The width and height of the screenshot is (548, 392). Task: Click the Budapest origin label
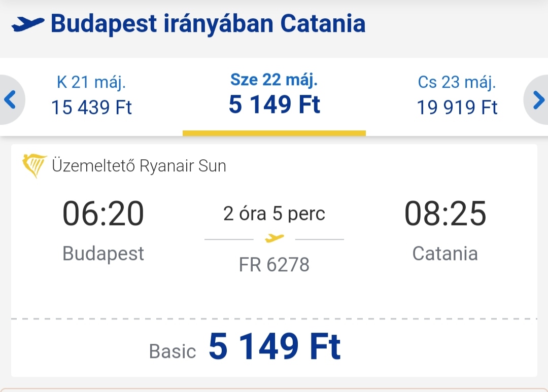point(103,254)
